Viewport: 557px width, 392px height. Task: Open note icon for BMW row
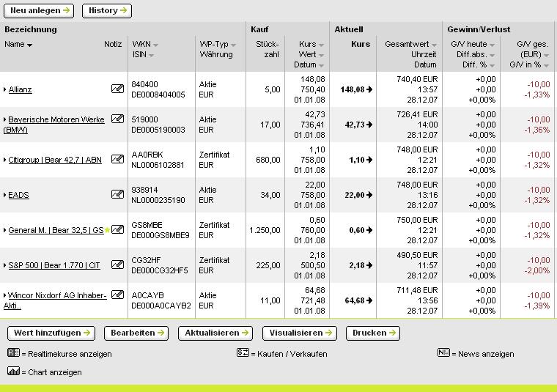(117, 119)
